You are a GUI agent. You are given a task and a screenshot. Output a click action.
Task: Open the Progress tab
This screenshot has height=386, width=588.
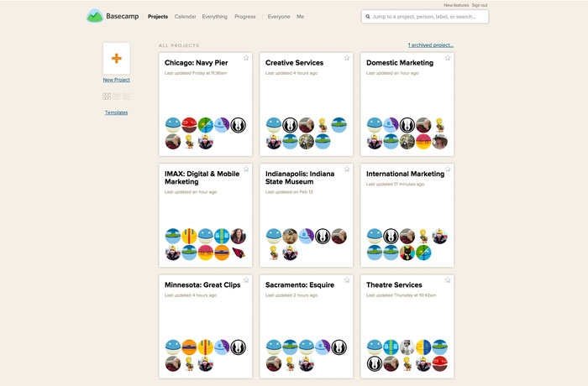[x=245, y=17]
